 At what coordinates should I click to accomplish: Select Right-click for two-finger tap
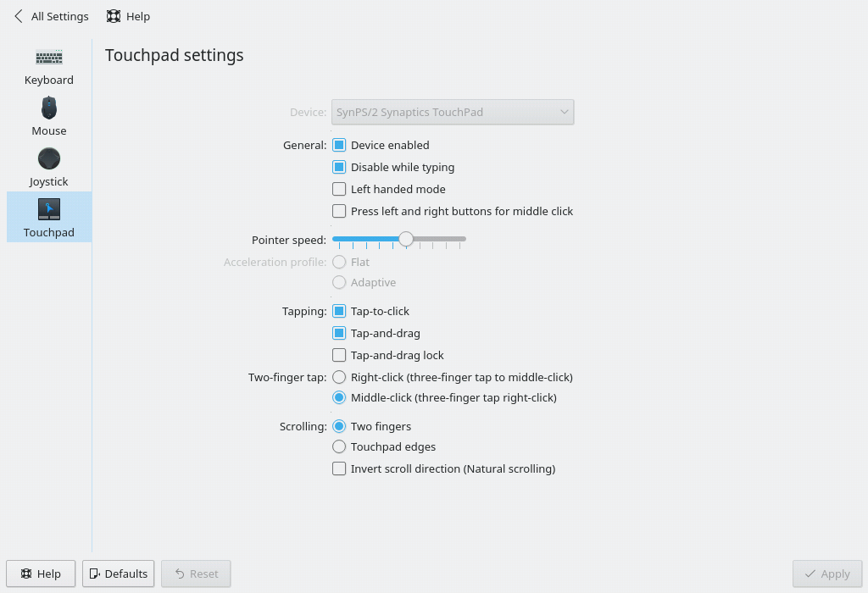(x=339, y=377)
